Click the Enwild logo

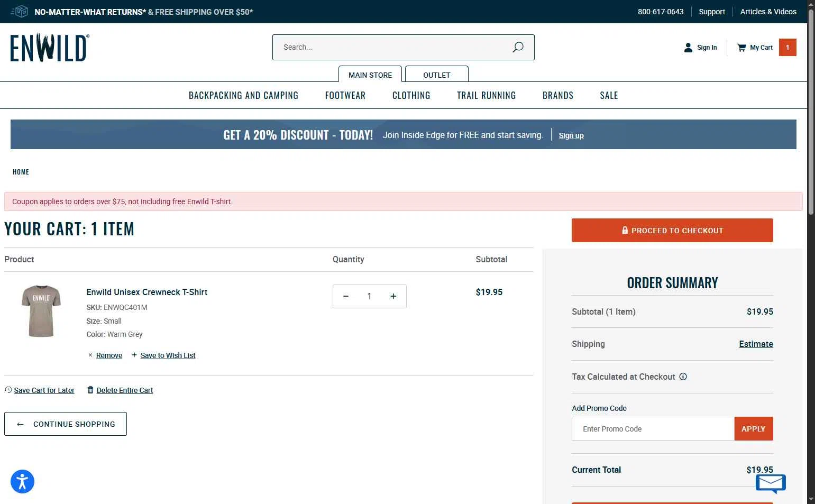[x=50, y=48]
